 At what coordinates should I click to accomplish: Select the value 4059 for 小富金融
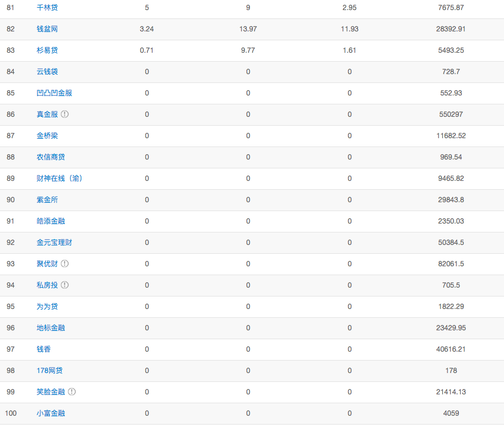(451, 413)
